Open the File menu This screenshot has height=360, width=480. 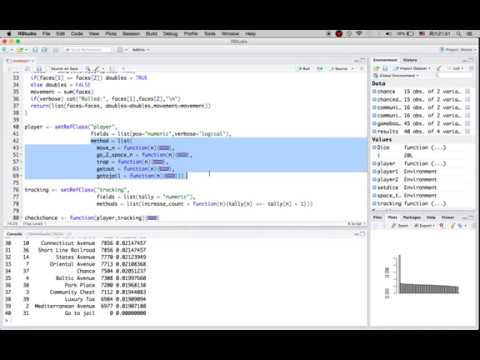click(x=46, y=34)
